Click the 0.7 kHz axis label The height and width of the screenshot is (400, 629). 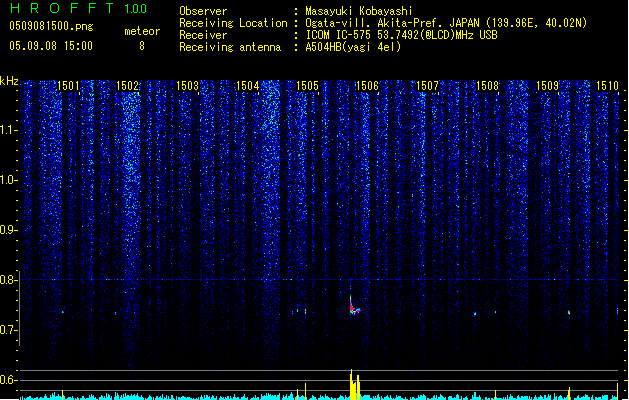click(8, 330)
